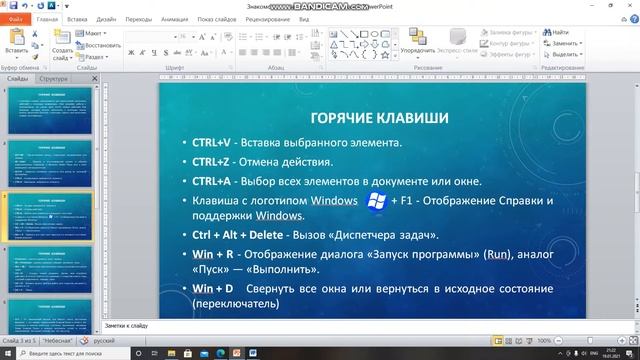640x360 pixels.
Task: Switch to Reading view icon
Action: [x=519, y=340]
